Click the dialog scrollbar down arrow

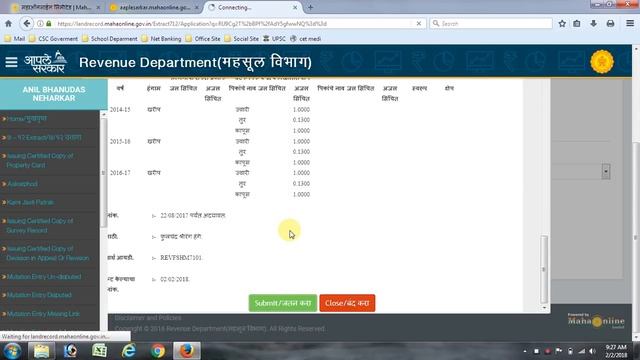543,308
